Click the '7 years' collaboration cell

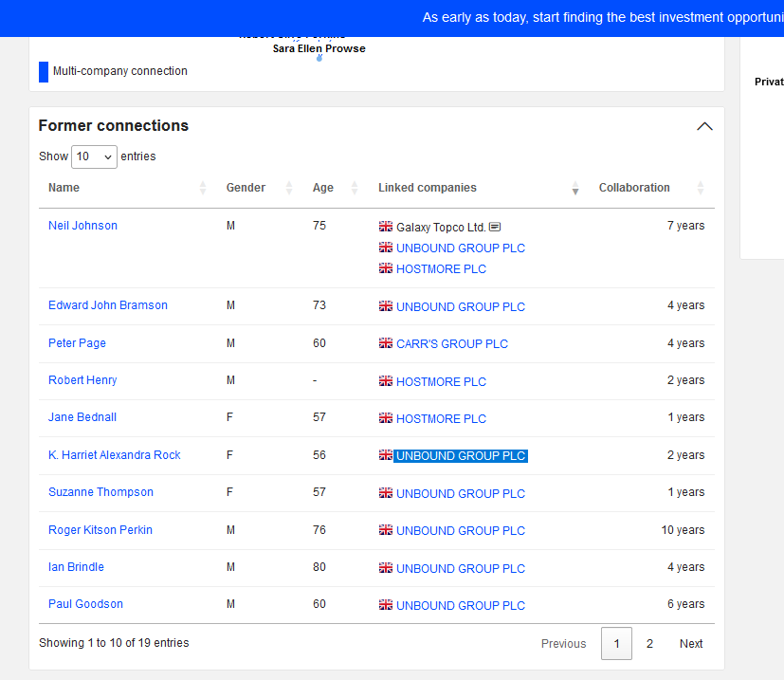[x=685, y=226]
